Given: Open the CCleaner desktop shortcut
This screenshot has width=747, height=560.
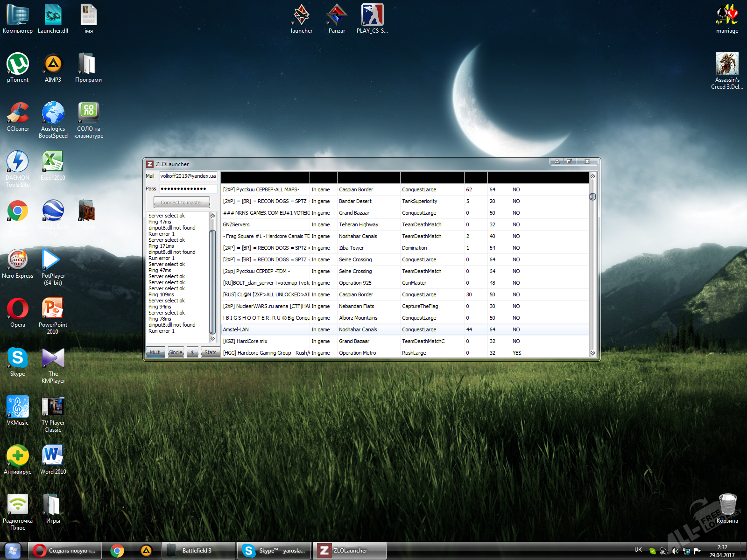Looking at the screenshot, I should 18,113.
